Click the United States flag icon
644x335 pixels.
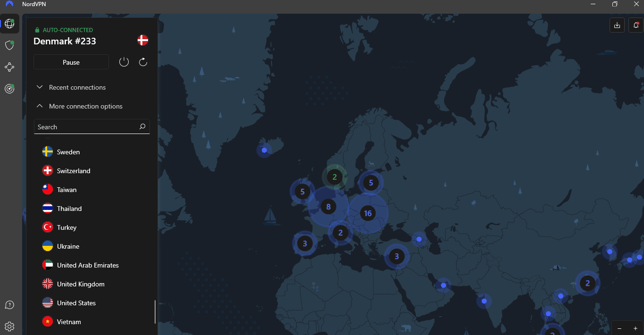(x=48, y=302)
